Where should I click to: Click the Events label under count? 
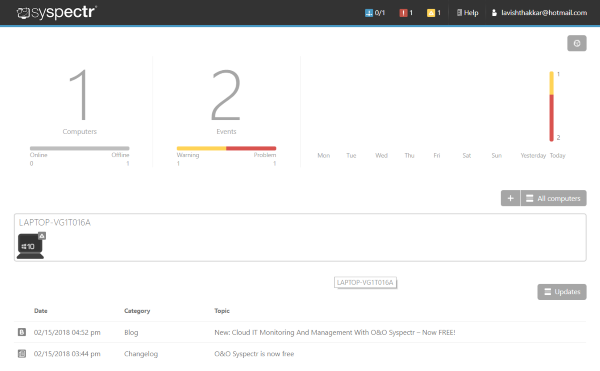[x=226, y=131]
